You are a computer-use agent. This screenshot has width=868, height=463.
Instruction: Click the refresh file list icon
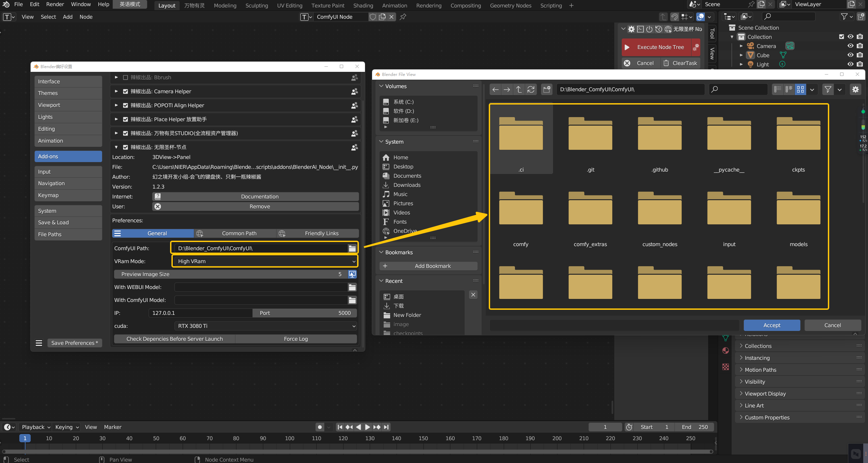pyautogui.click(x=531, y=90)
